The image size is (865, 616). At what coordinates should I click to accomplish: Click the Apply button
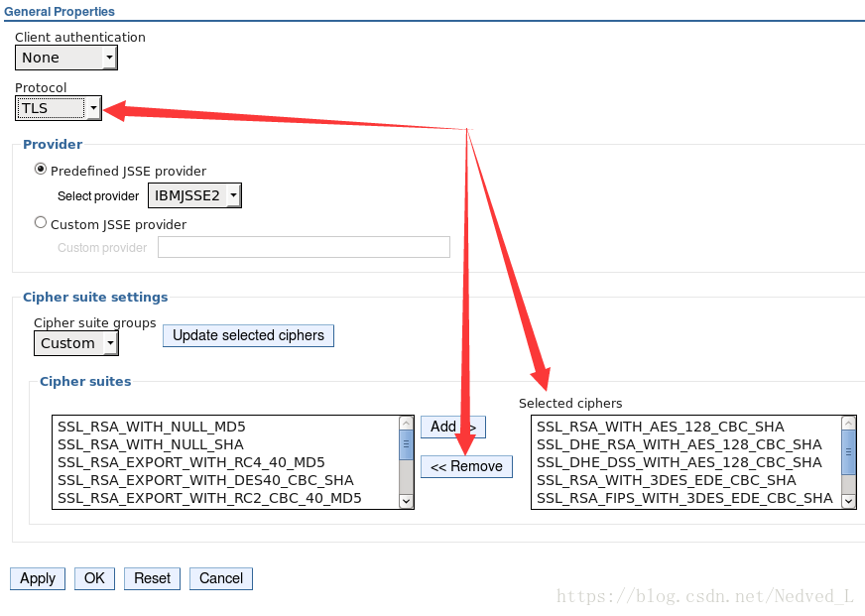click(38, 578)
